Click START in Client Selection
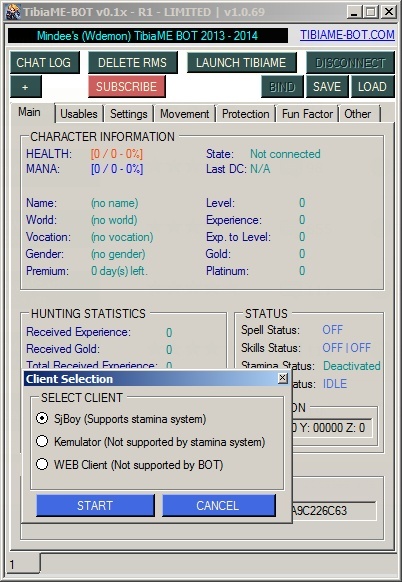This screenshot has height=582, width=402. [95, 505]
